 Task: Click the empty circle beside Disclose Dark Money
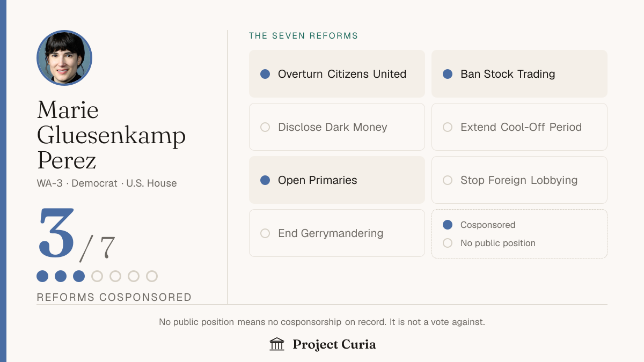point(265,127)
